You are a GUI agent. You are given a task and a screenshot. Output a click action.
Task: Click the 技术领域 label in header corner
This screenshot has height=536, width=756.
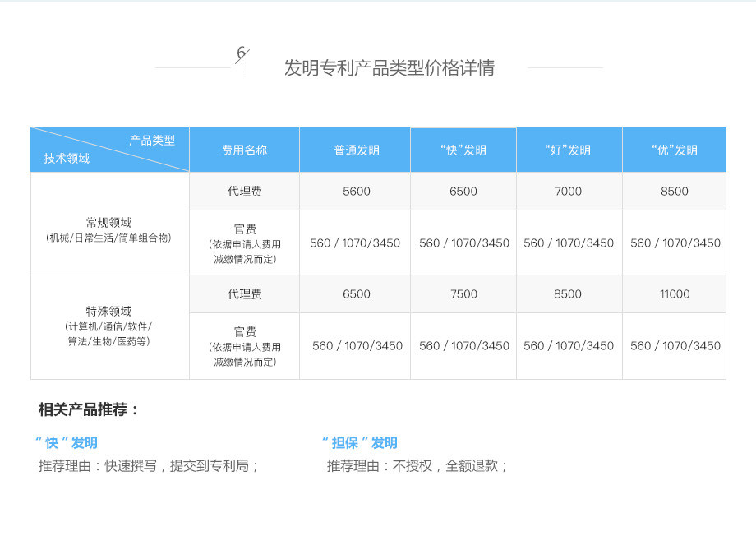pos(67,158)
